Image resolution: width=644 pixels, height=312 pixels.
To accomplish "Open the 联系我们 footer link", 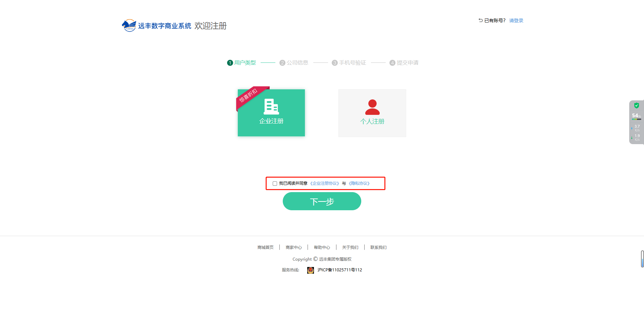I will [378, 248].
